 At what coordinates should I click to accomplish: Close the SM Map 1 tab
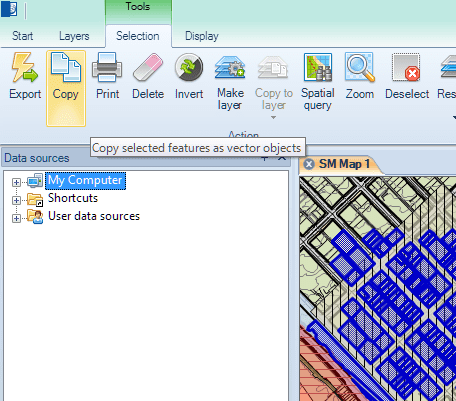[309, 164]
